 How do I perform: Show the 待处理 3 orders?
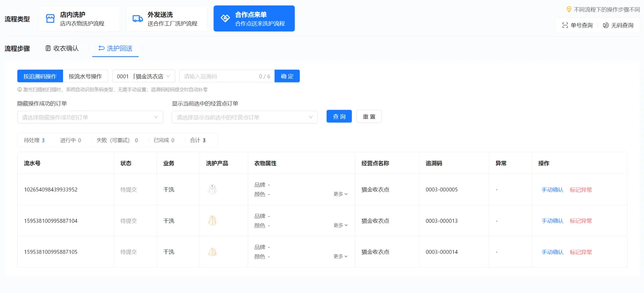point(34,140)
